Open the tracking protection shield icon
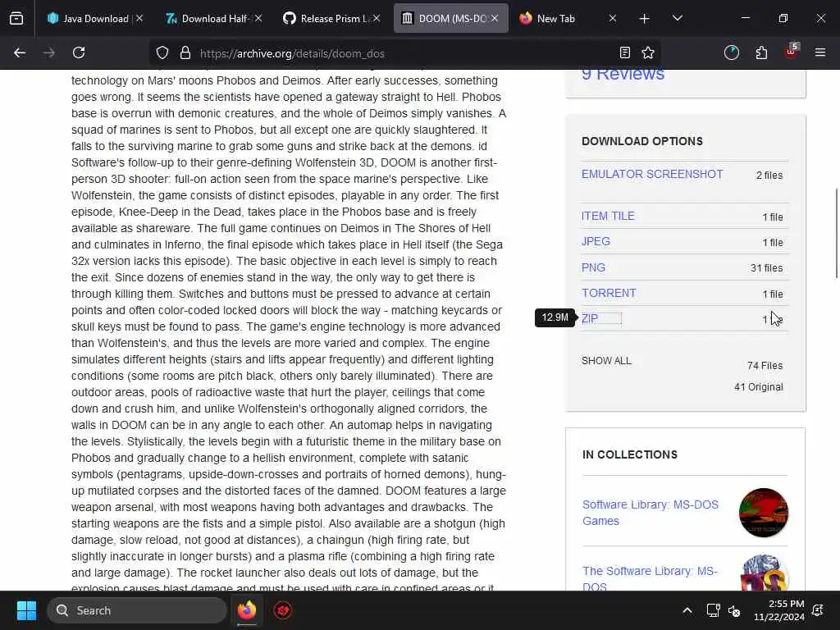 pos(162,52)
